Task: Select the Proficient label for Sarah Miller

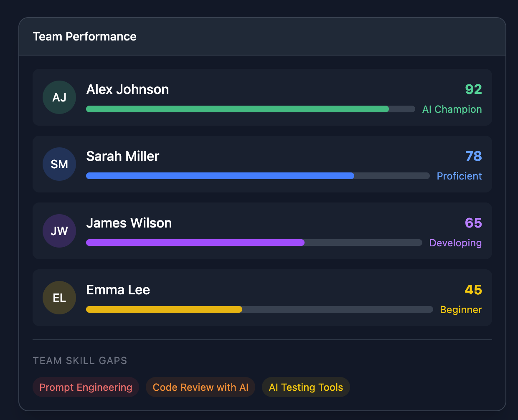Action: (459, 176)
